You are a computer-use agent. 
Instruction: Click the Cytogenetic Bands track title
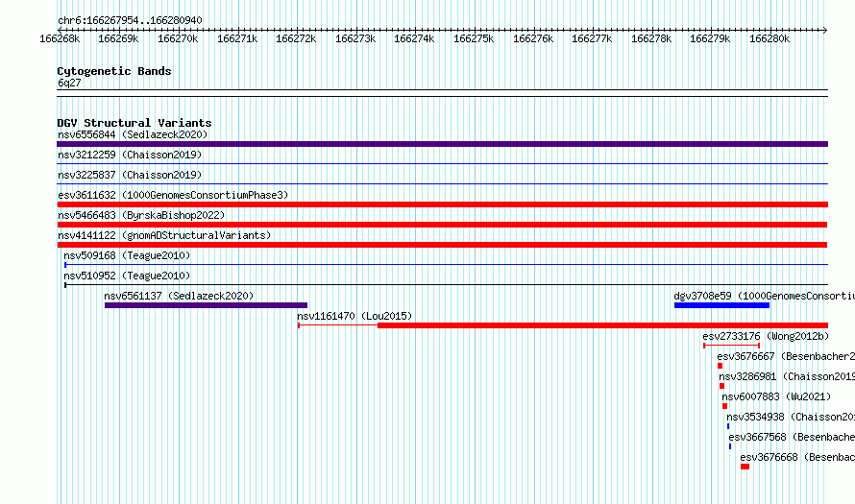coord(114,71)
